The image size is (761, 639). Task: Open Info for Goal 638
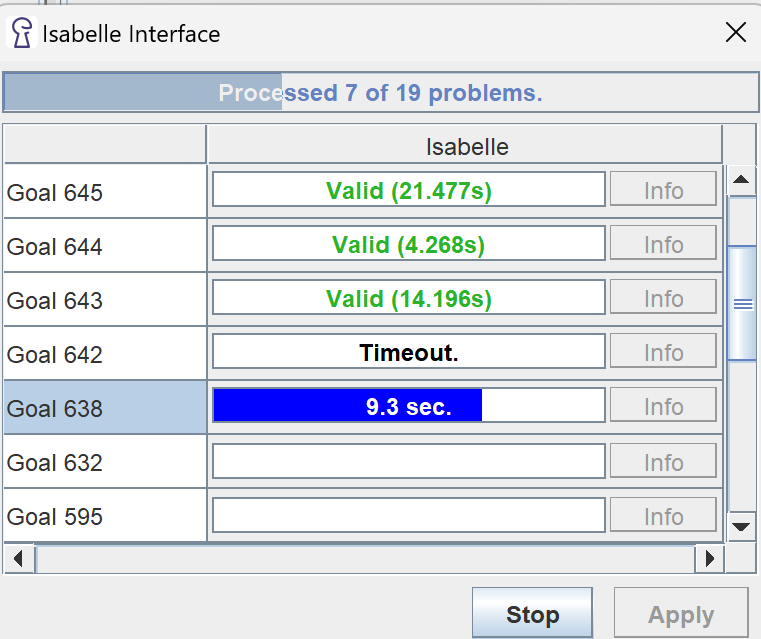[663, 405]
